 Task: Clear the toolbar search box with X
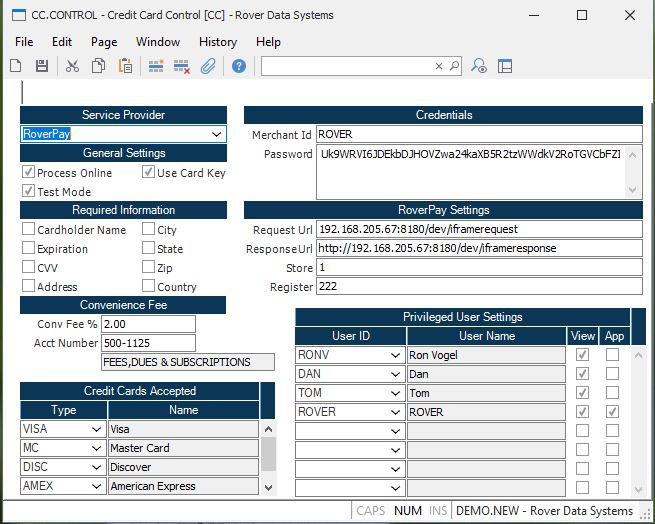pyautogui.click(x=438, y=66)
